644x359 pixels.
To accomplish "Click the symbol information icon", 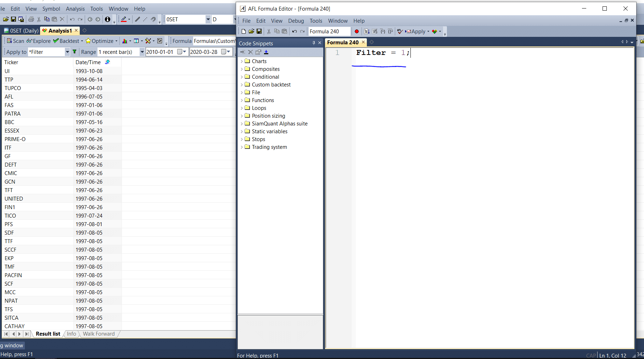I will click(x=107, y=19).
